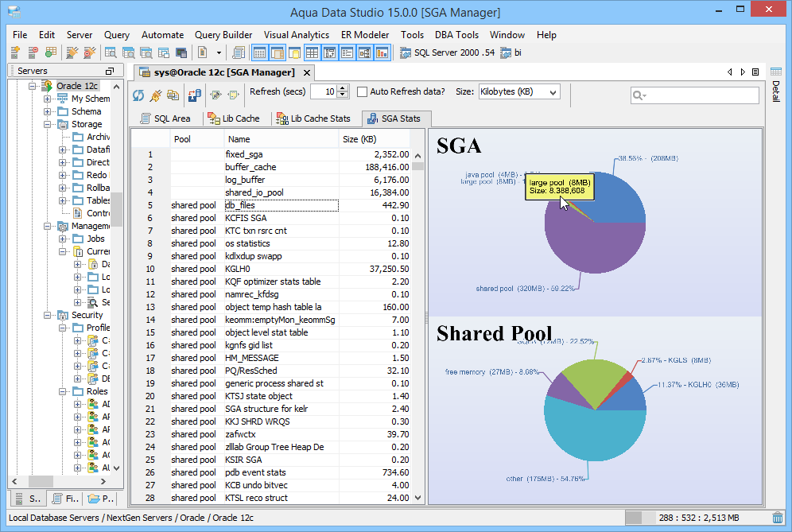Open the Size Kilobytes (KB) dropdown
792x532 pixels.
coord(519,91)
